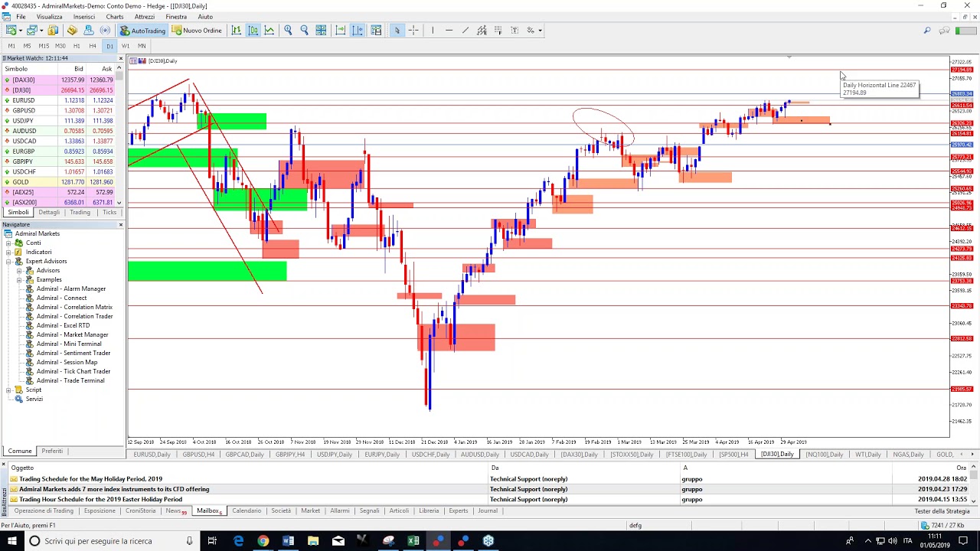Draw a trendline tool
The height and width of the screenshot is (551, 980).
click(465, 31)
